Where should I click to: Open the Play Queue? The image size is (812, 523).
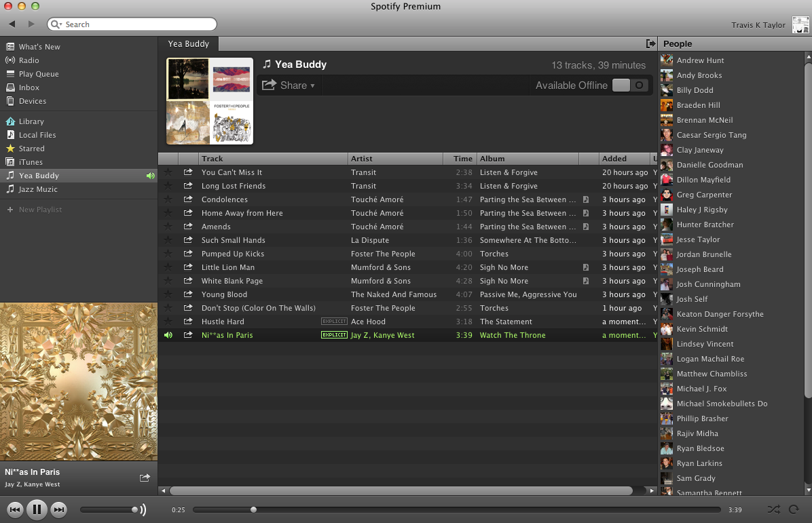coord(39,74)
